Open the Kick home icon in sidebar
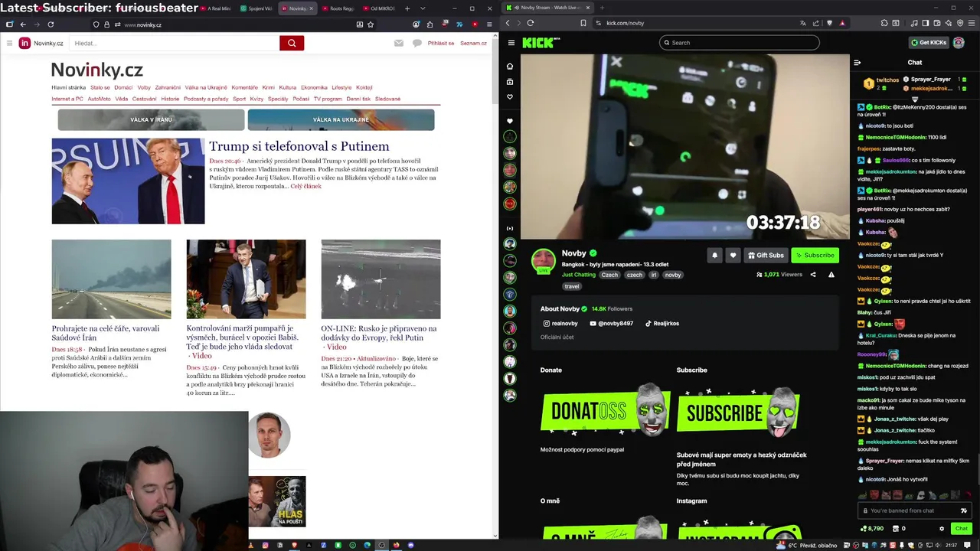The width and height of the screenshot is (980, 551). point(510,67)
